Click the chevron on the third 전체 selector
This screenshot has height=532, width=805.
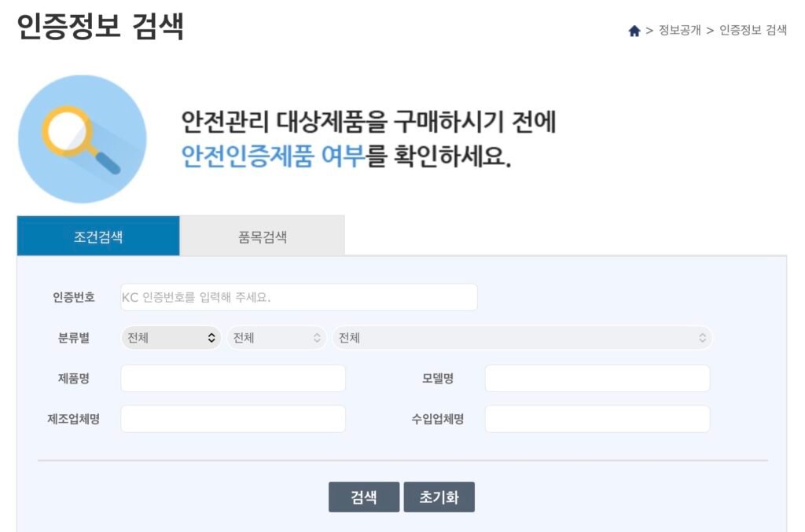[702, 337]
